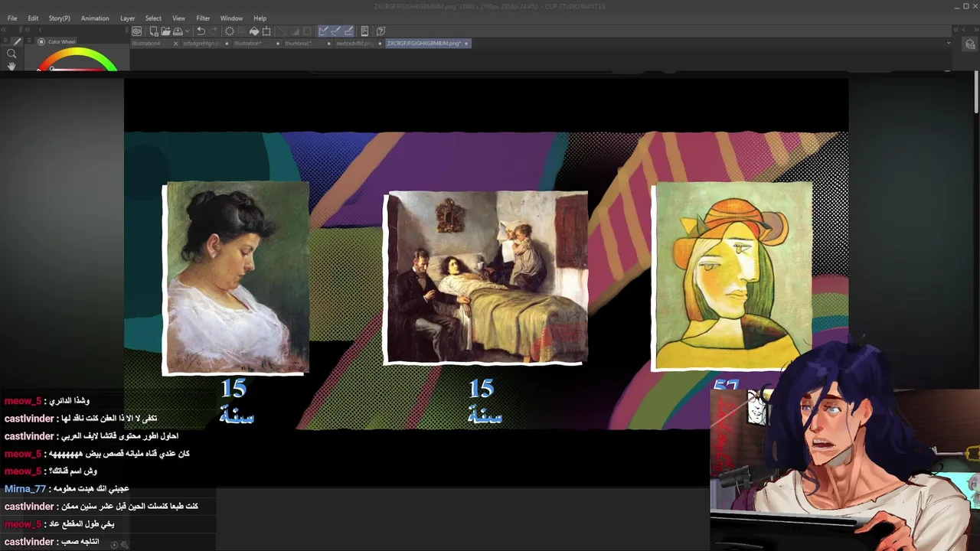Toggle Snap to Grid
This screenshot has height=551, width=980.
tap(348, 31)
